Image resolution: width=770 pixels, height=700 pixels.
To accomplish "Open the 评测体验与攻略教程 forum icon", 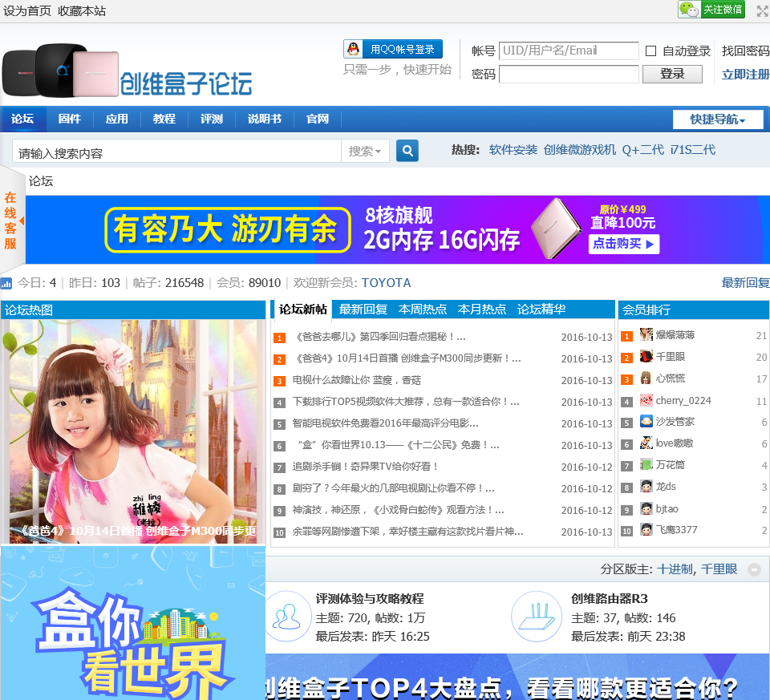I will pos(287,617).
